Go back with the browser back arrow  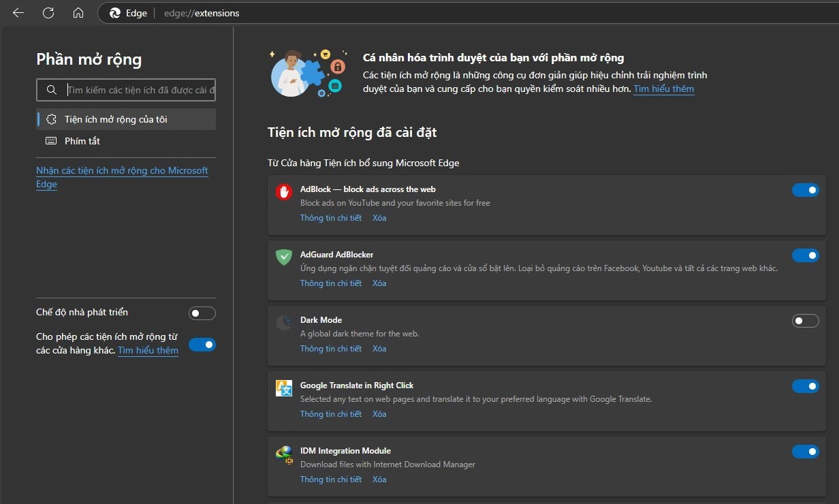click(18, 13)
